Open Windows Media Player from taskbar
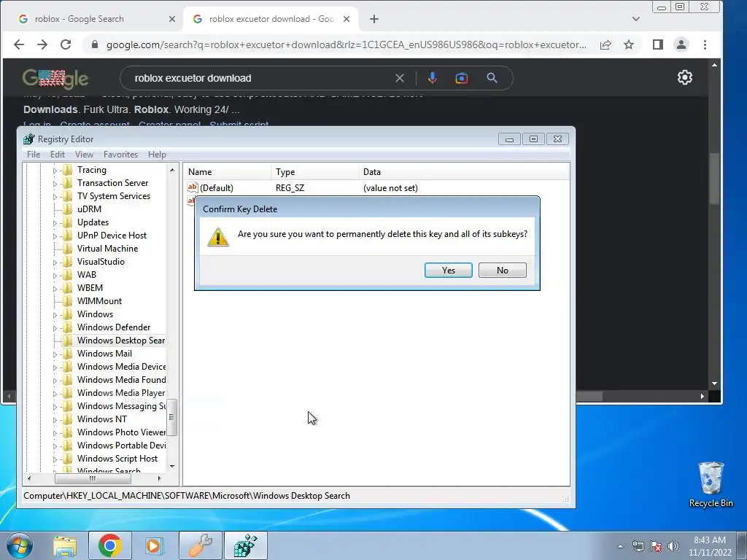 pos(153,545)
